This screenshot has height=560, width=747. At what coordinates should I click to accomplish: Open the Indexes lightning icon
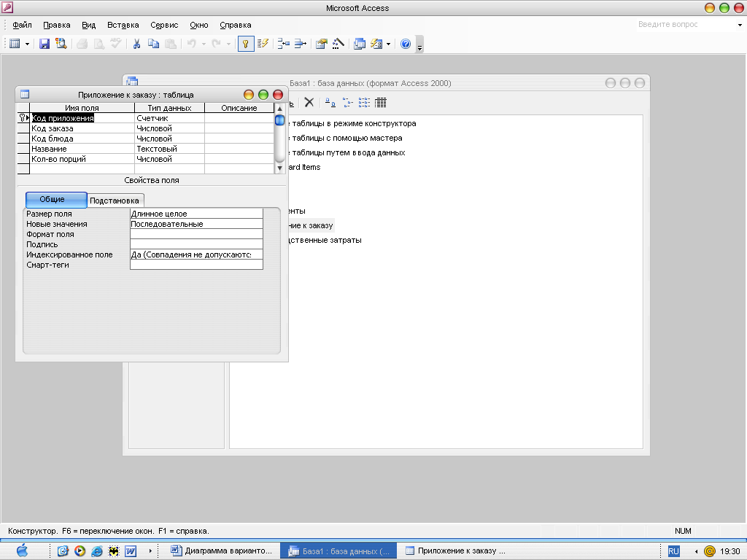click(x=263, y=44)
